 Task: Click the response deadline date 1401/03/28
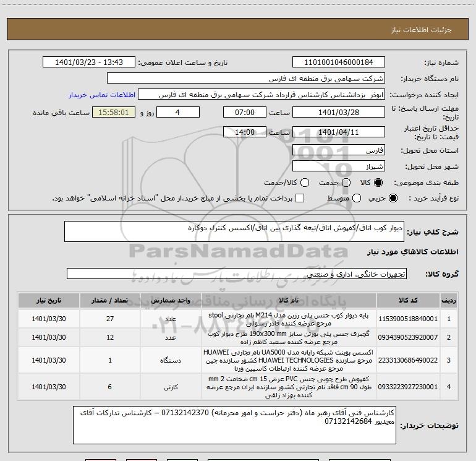click(x=339, y=113)
